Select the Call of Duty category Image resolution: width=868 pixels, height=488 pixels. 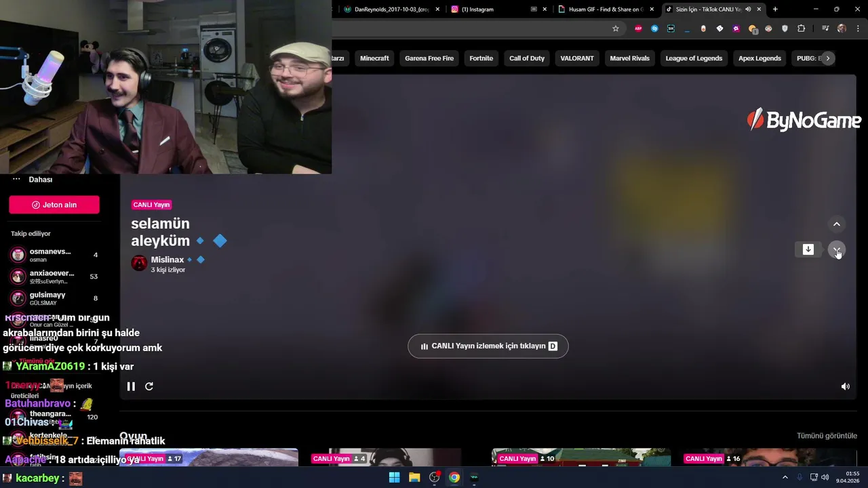527,58
